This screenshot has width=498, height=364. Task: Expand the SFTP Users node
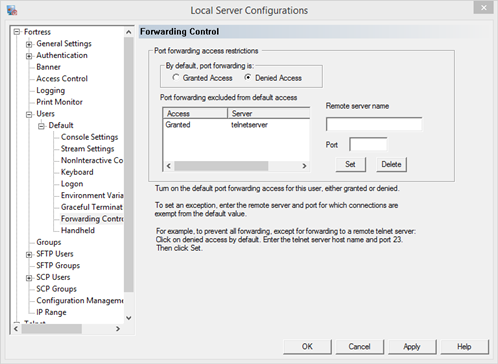[x=29, y=254]
